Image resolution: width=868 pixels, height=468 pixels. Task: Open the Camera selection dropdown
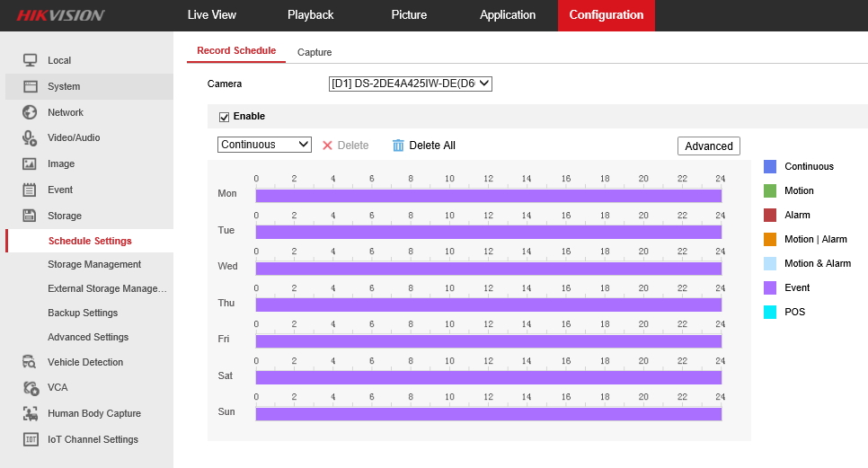coord(410,84)
